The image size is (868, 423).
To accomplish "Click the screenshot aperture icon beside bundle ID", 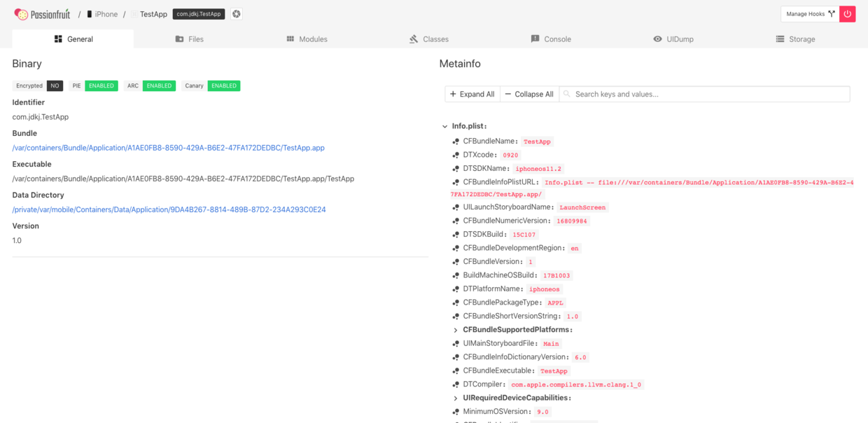I will point(237,14).
